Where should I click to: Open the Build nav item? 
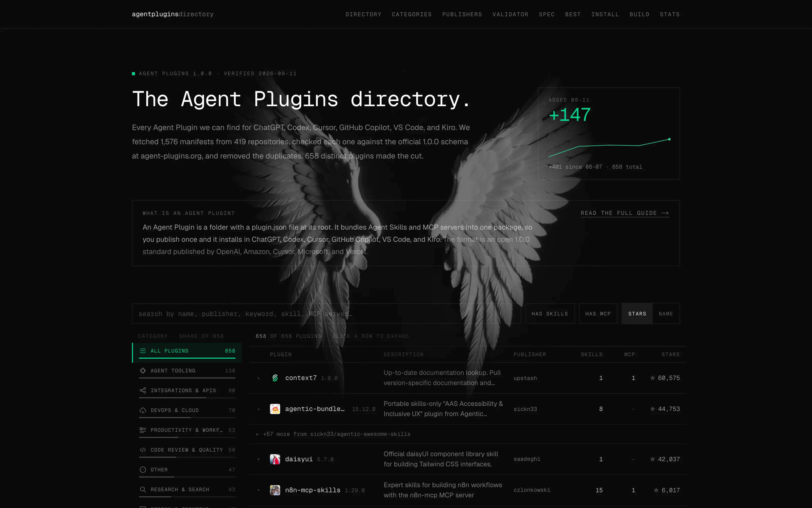(x=639, y=14)
